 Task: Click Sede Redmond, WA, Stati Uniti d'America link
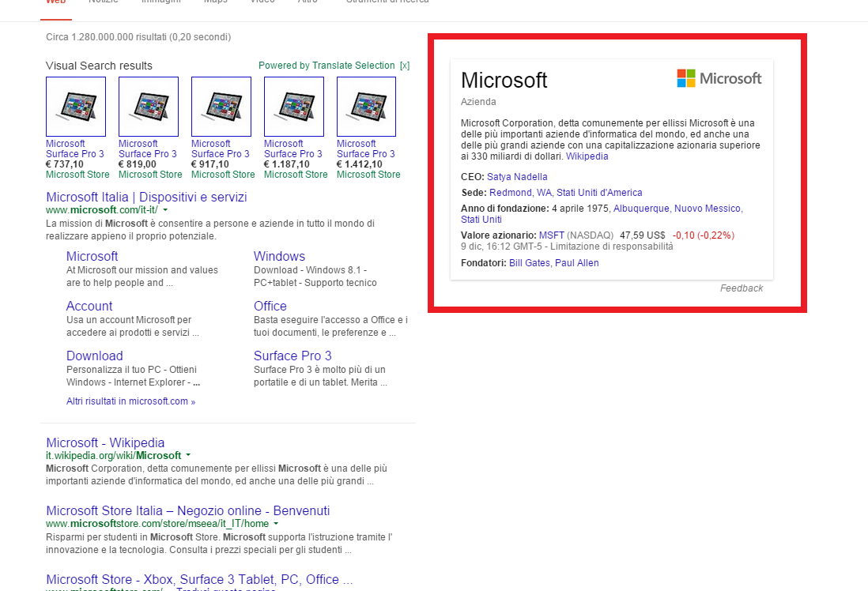566,193
